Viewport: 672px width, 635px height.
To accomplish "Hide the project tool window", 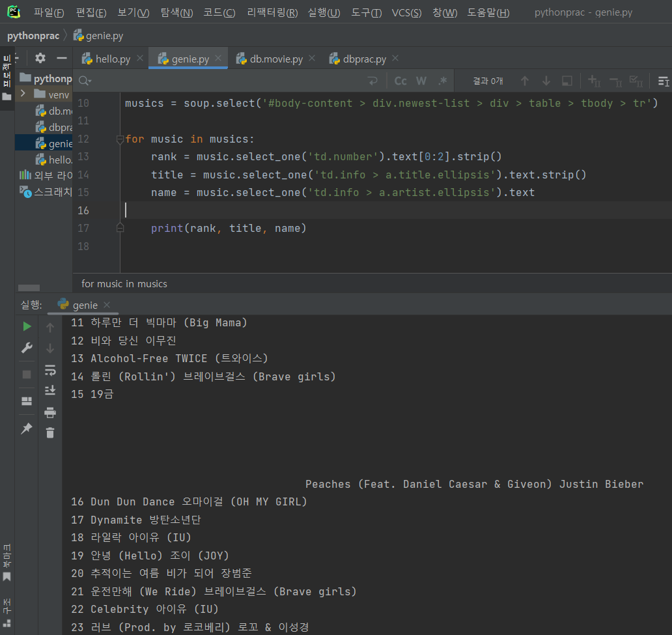I will coord(62,58).
